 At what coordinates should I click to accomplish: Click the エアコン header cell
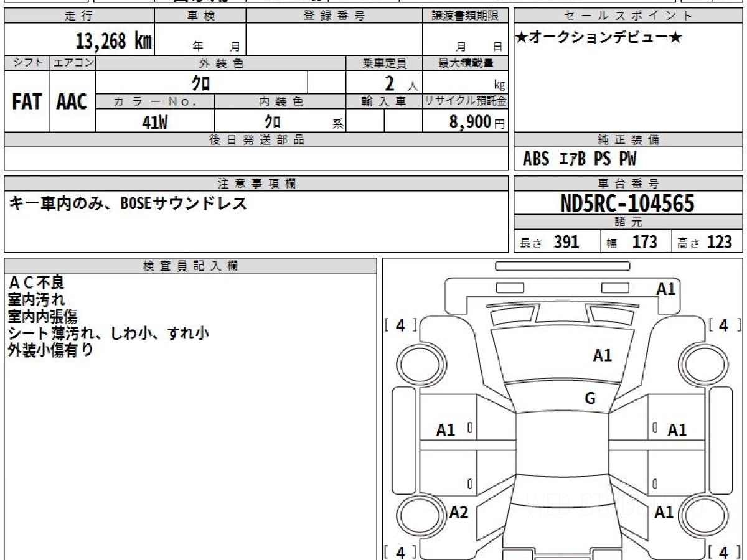tap(73, 63)
